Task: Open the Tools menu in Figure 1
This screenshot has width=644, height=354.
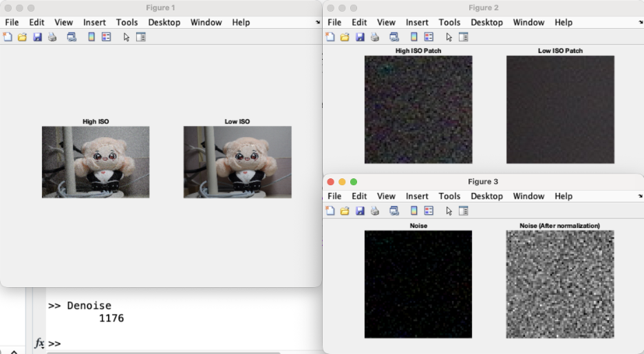Action: [x=127, y=23]
